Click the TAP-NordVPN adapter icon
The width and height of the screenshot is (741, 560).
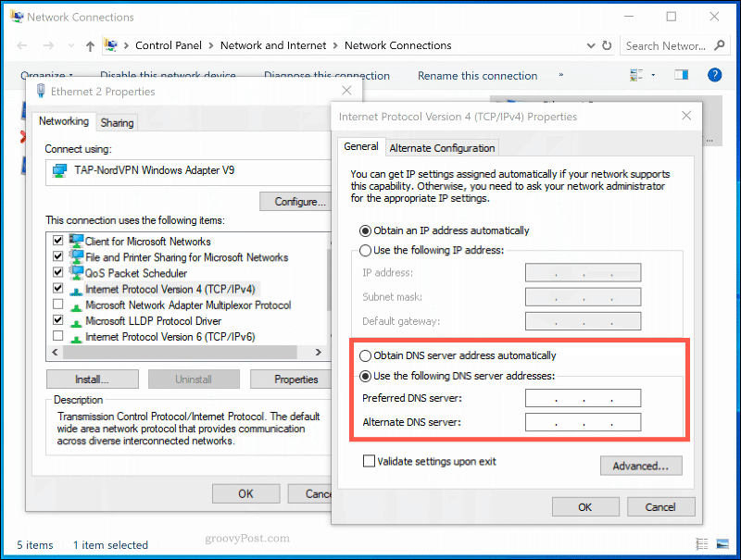(x=60, y=170)
